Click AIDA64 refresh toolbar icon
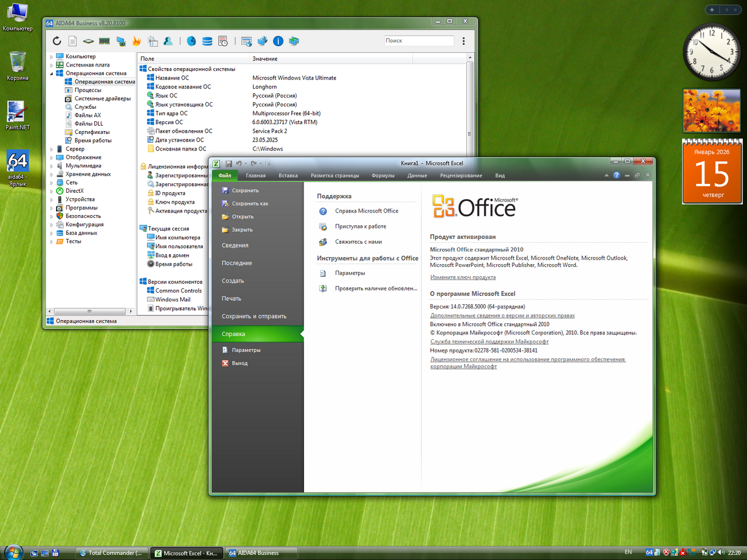 click(57, 41)
